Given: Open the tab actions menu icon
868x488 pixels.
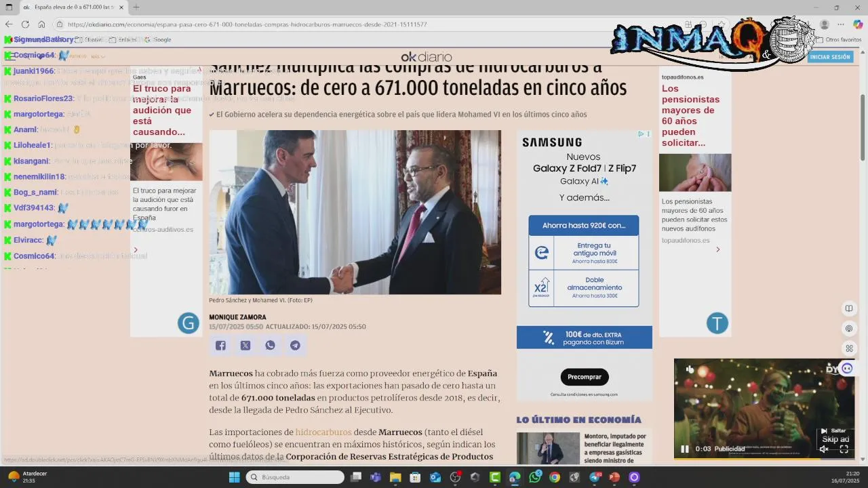Looking at the screenshot, I should pos(9,7).
